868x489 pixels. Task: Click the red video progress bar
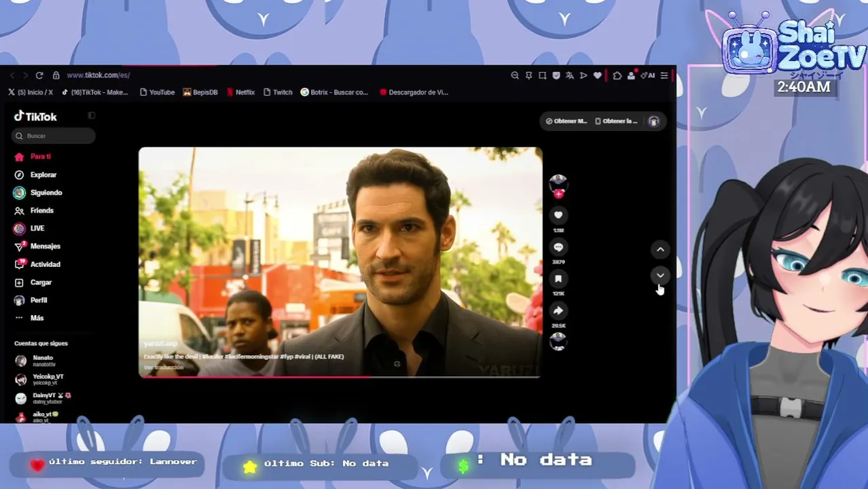coord(340,376)
